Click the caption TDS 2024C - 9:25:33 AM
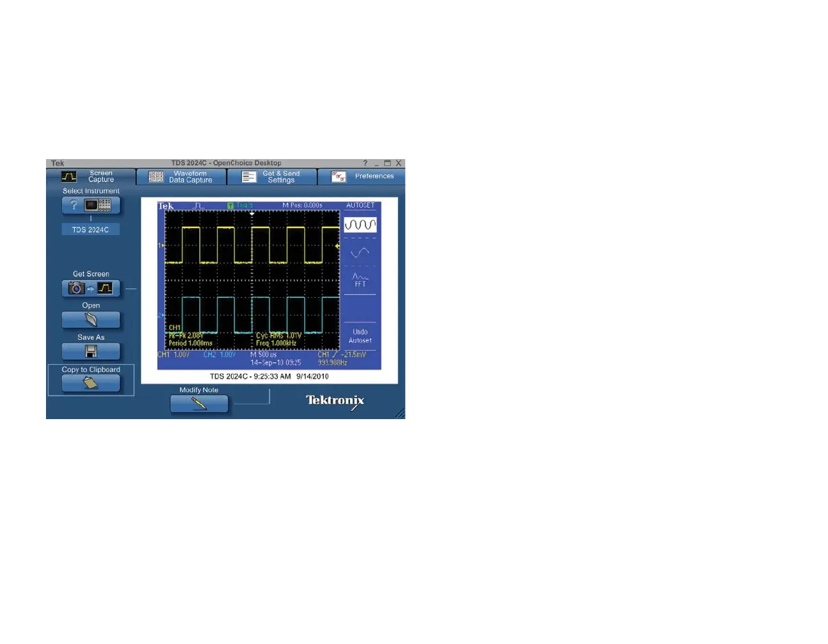 point(270,377)
